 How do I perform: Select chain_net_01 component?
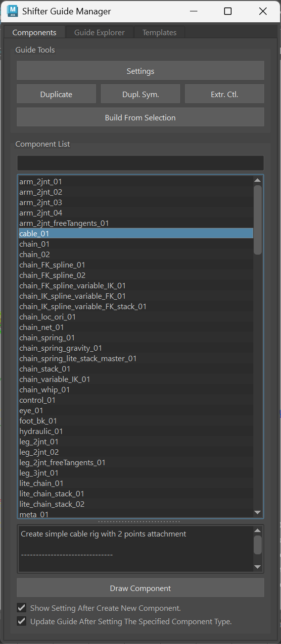pyautogui.click(x=136, y=327)
